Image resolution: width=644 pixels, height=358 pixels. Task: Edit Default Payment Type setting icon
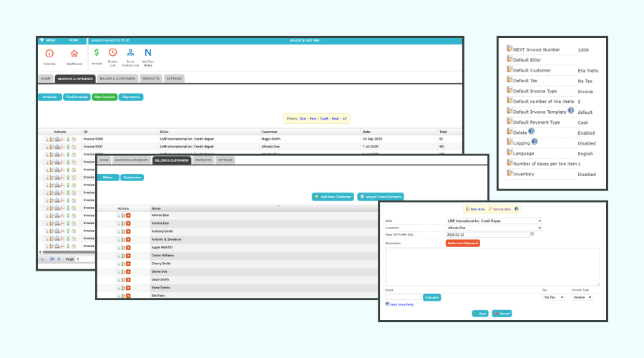509,121
